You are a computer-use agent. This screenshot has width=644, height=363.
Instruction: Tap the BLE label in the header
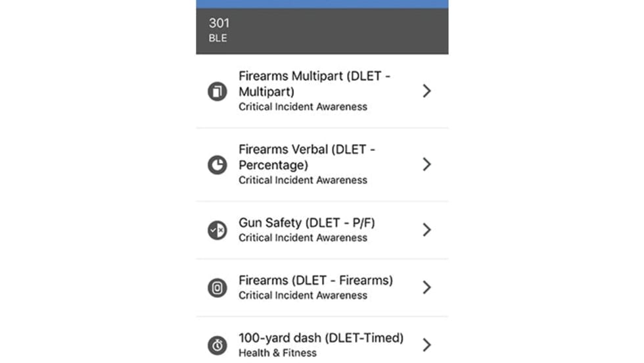pos(218,38)
